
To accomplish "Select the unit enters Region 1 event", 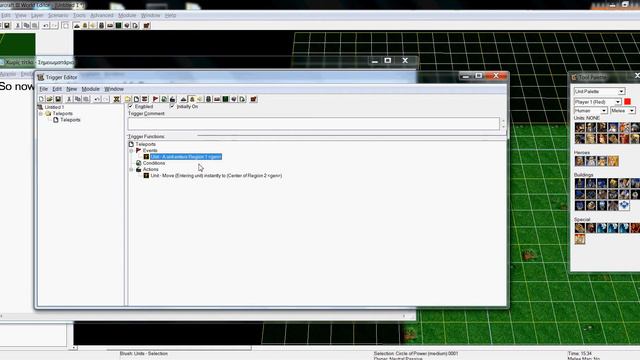I will [x=186, y=157].
